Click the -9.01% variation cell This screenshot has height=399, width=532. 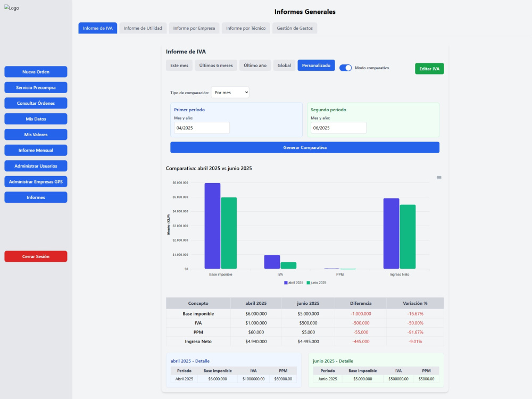pyautogui.click(x=415, y=342)
